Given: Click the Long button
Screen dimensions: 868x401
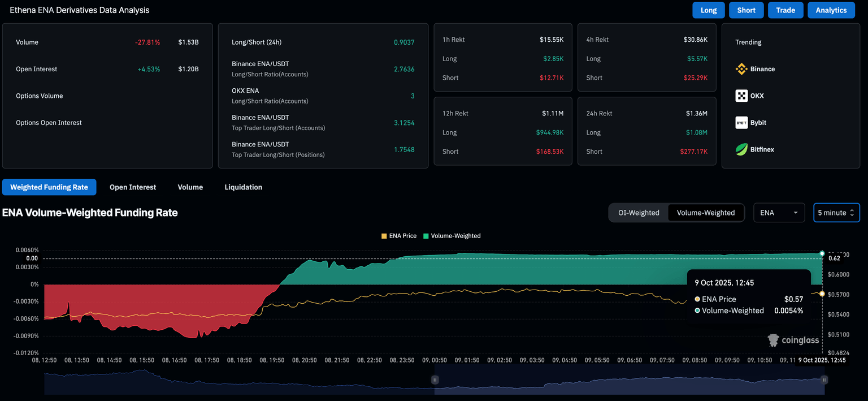Looking at the screenshot, I should pyautogui.click(x=708, y=10).
